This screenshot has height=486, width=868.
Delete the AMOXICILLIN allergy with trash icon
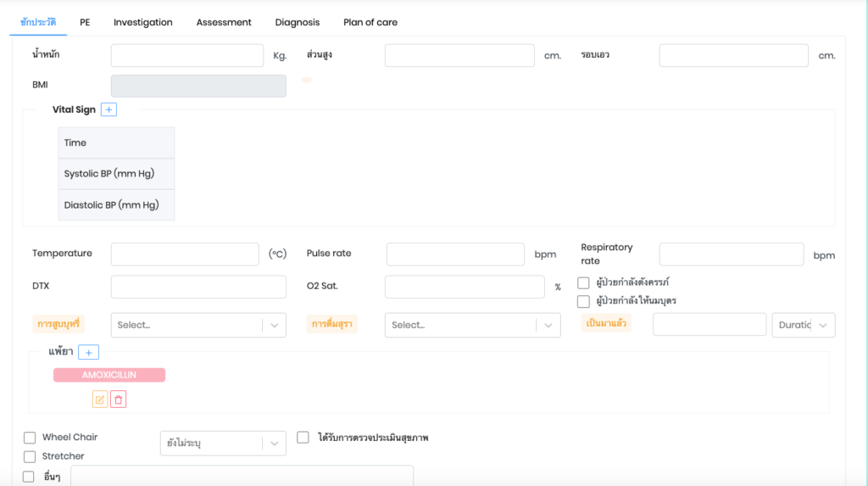pos(119,399)
